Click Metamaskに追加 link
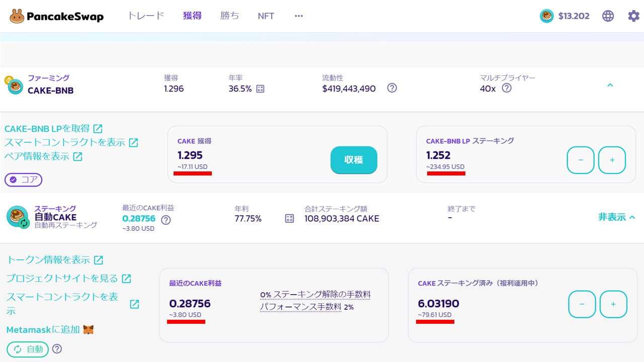The height and width of the screenshot is (362, 644). 50,330
